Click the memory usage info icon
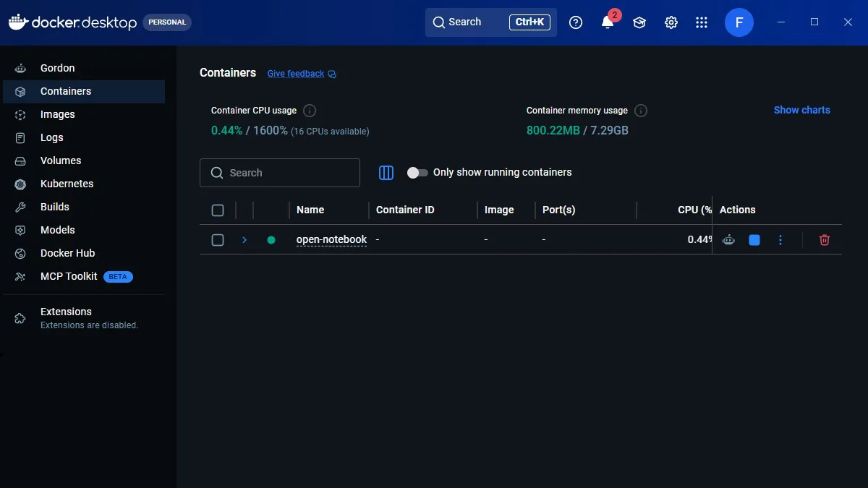The width and height of the screenshot is (868, 488). pos(641,111)
